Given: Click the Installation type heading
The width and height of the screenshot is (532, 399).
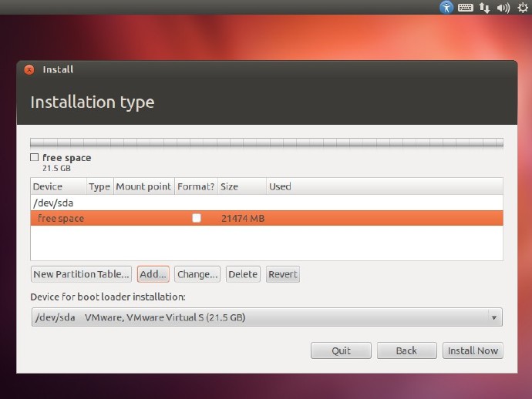Looking at the screenshot, I should 93,102.
